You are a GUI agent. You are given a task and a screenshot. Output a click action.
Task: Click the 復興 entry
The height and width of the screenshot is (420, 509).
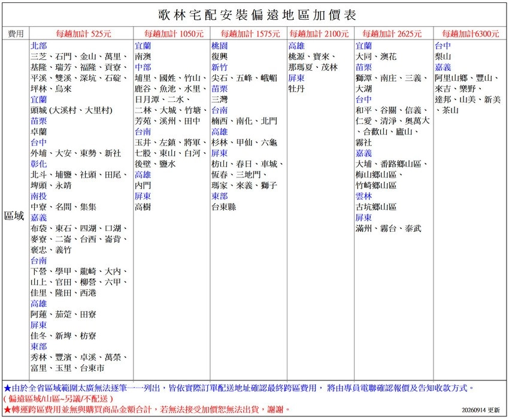219,56
